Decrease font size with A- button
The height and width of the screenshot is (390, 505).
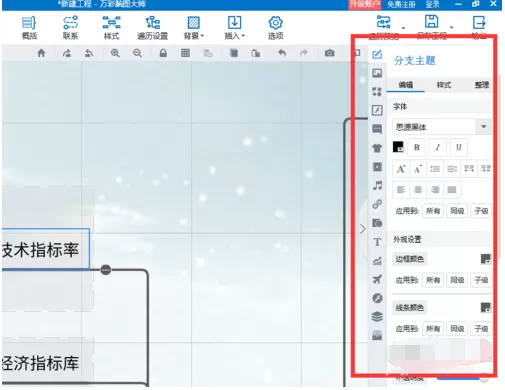point(418,169)
